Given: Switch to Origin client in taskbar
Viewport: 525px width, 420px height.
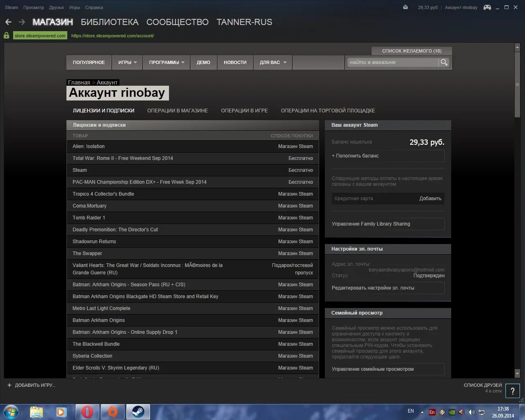Looking at the screenshot, I should pos(112,412).
